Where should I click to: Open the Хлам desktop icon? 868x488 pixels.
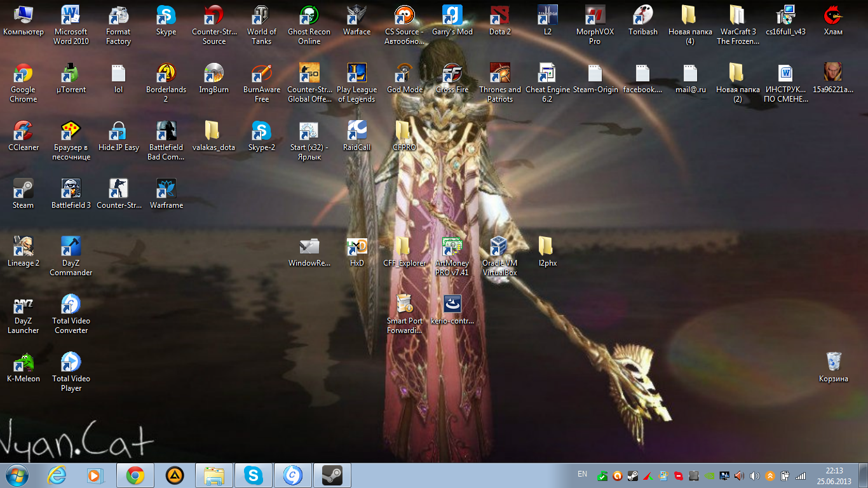(x=833, y=20)
